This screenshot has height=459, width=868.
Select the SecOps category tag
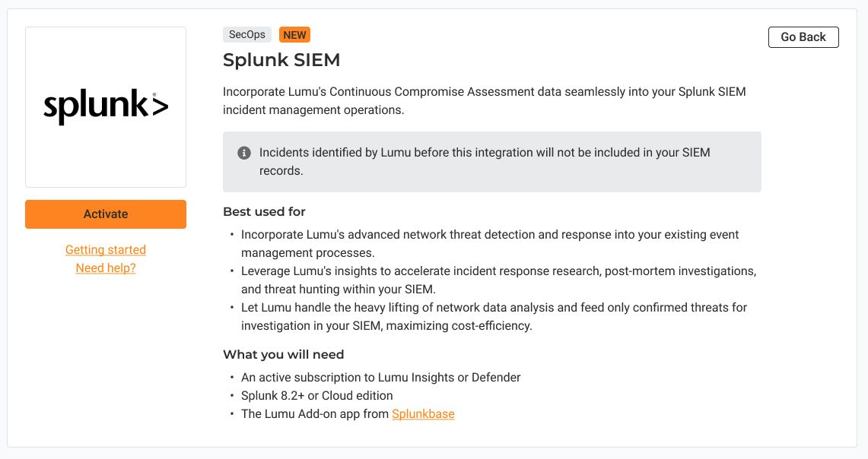pyautogui.click(x=247, y=35)
